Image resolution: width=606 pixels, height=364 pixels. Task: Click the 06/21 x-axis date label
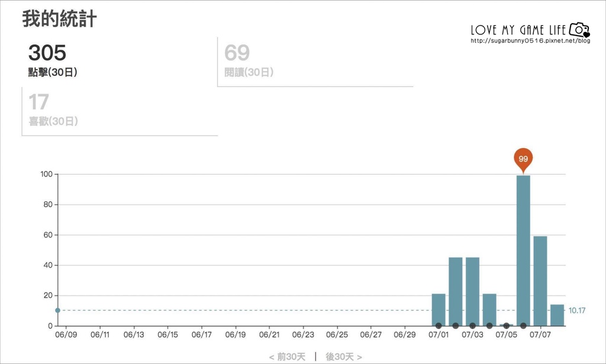(x=269, y=334)
